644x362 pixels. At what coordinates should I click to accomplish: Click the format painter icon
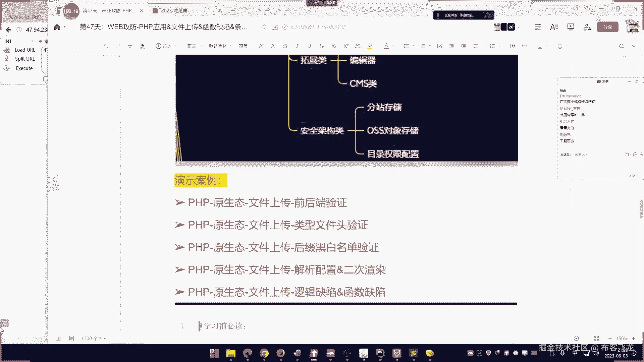(x=130, y=46)
